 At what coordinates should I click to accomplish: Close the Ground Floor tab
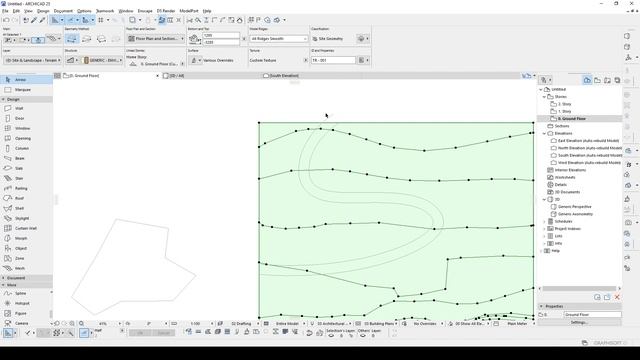[x=158, y=76]
